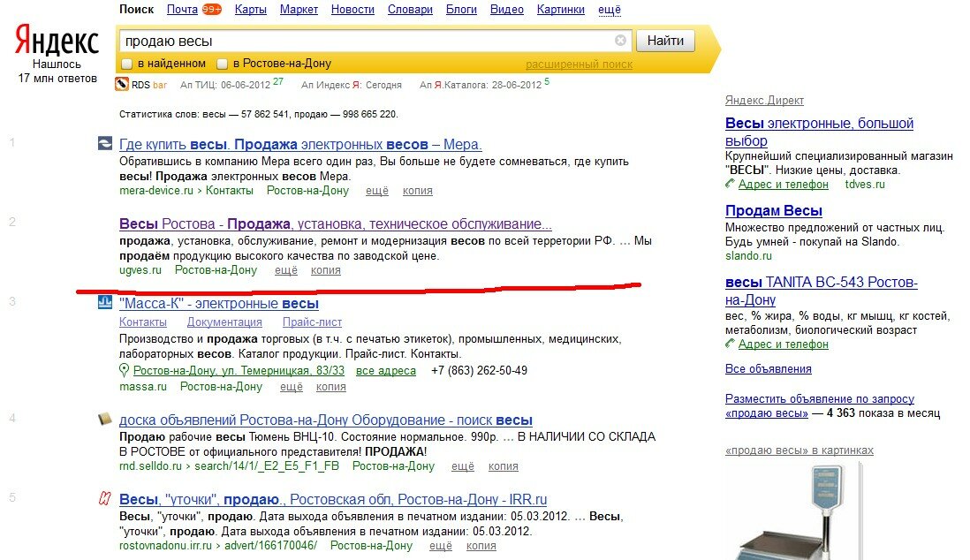Select the Поиск tab
This screenshot has width=970, height=560.
point(137,10)
